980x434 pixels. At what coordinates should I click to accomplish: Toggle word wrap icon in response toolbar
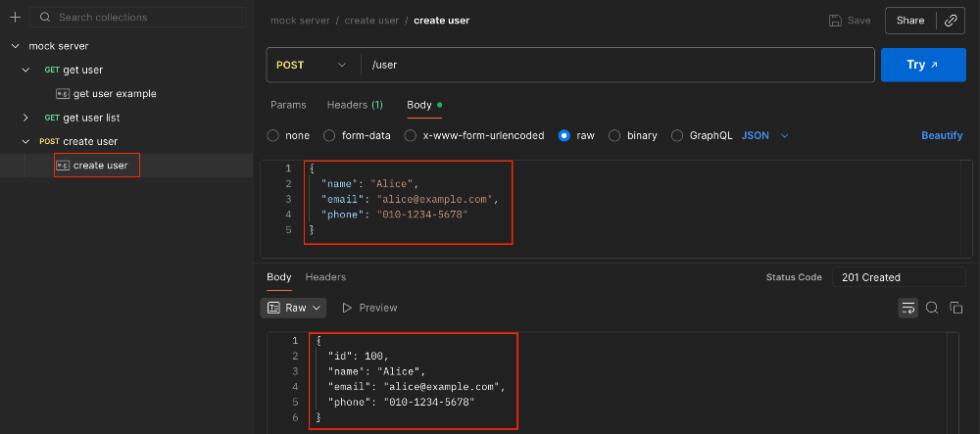pos(908,308)
